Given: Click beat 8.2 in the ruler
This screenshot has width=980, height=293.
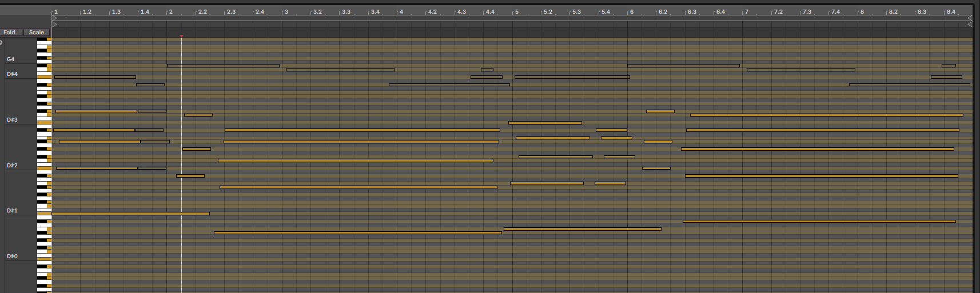Looking at the screenshot, I should [893, 11].
